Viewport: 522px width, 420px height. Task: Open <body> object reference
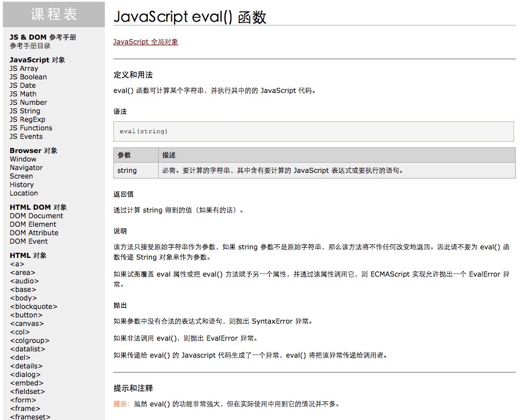(24, 298)
